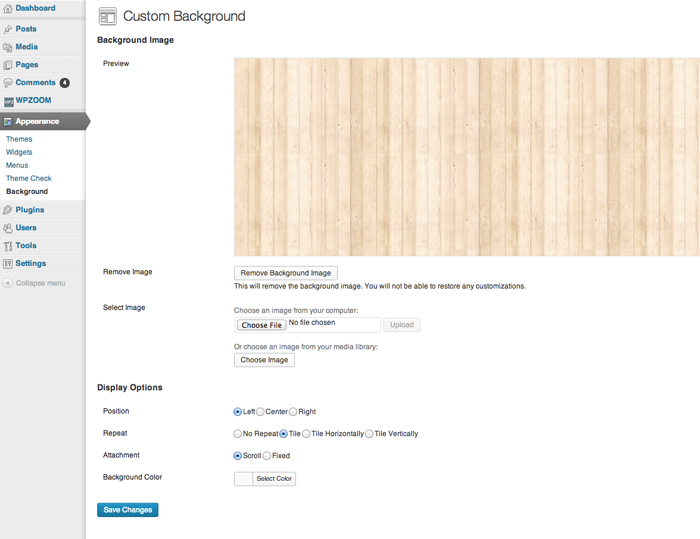Expand the Settings menu section

click(x=30, y=264)
